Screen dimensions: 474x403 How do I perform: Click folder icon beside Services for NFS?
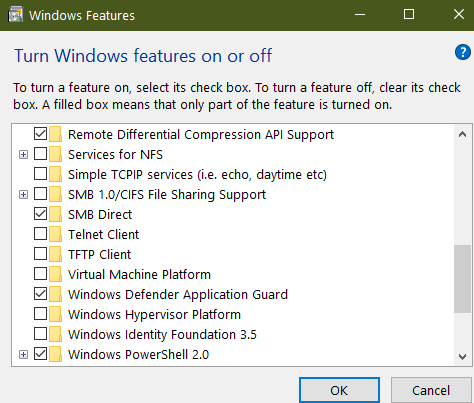tap(55, 154)
